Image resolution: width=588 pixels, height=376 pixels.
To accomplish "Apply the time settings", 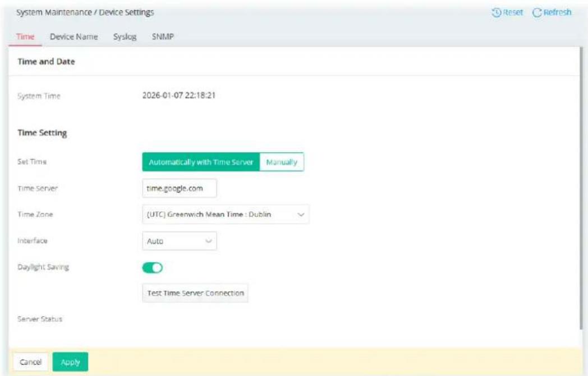I will click(70, 362).
